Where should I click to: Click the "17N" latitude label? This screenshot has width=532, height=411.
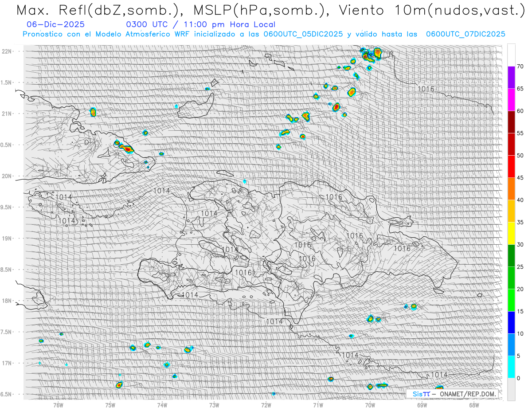pos(7,363)
